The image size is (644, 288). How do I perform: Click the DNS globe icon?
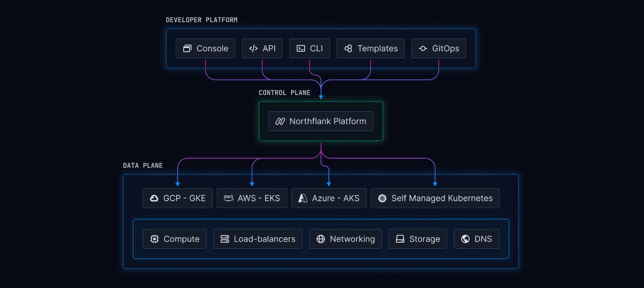465,239
